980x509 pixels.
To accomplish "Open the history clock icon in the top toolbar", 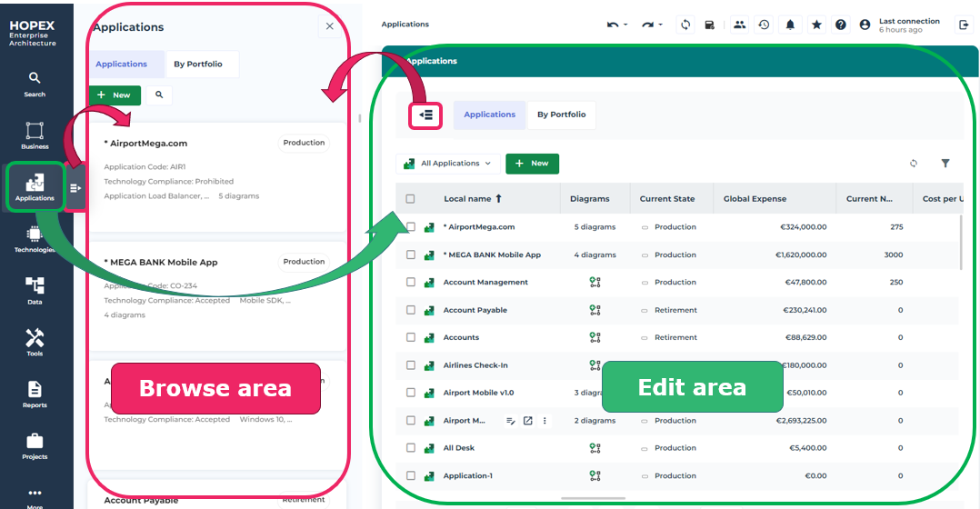I will tap(764, 25).
